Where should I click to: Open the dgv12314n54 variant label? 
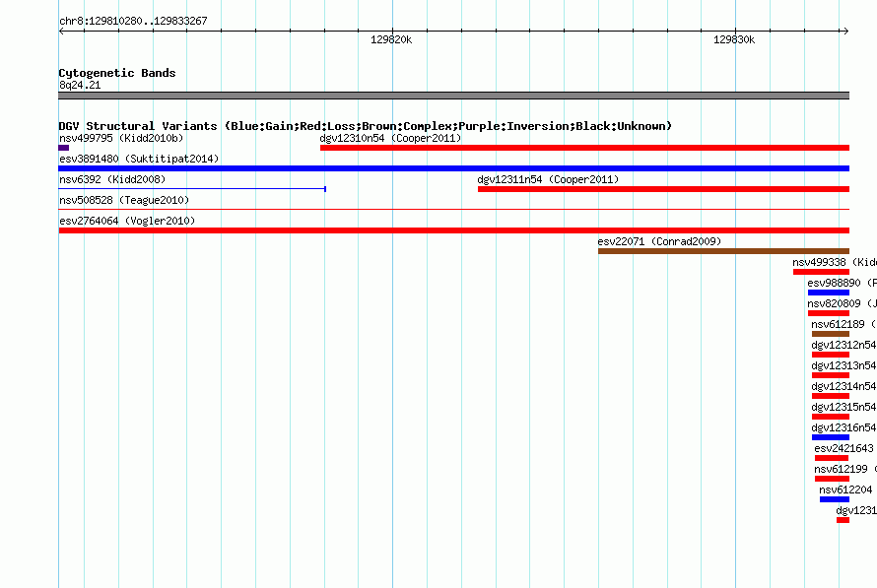[x=843, y=386]
